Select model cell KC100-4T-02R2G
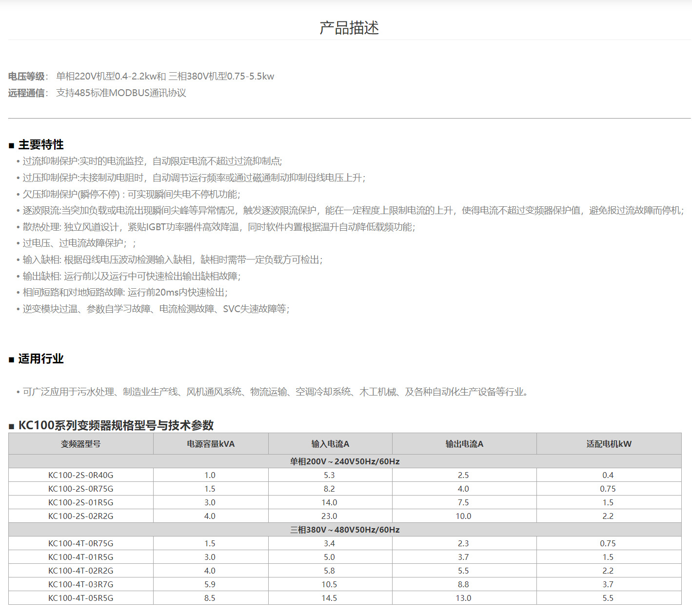 (81, 571)
